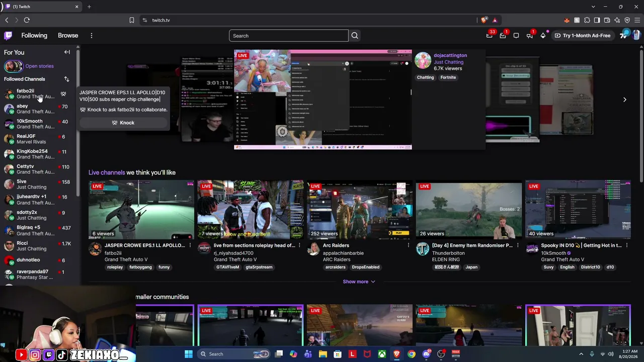
Task: Show hidden system tray icons chevron
Action: tap(581, 354)
